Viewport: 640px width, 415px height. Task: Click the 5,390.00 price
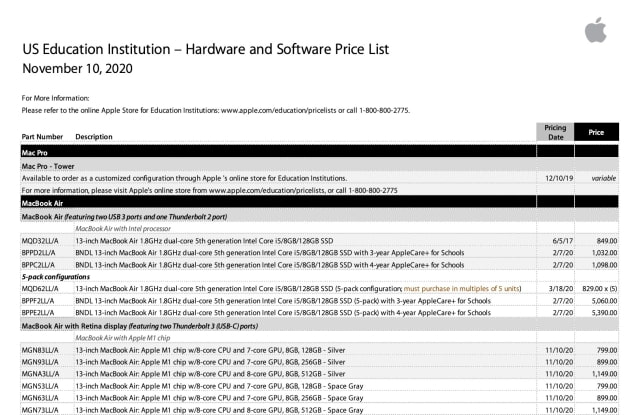coord(604,313)
